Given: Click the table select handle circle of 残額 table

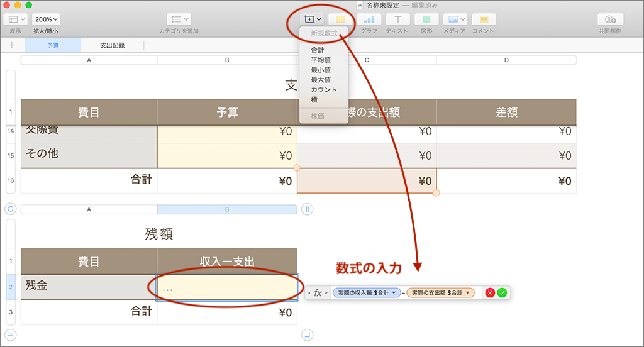Looking at the screenshot, I should click(x=11, y=209).
